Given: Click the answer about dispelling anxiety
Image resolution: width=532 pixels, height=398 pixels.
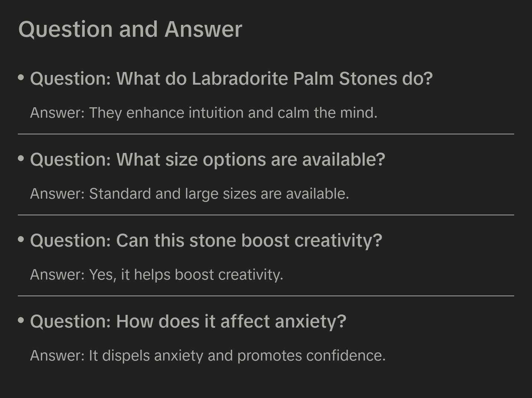Looking at the screenshot, I should click(208, 356).
